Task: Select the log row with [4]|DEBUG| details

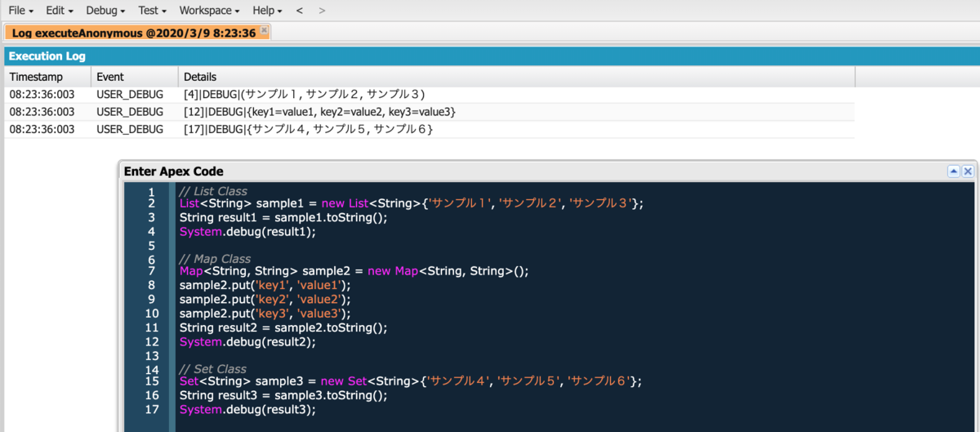Action: pyautogui.click(x=430, y=95)
